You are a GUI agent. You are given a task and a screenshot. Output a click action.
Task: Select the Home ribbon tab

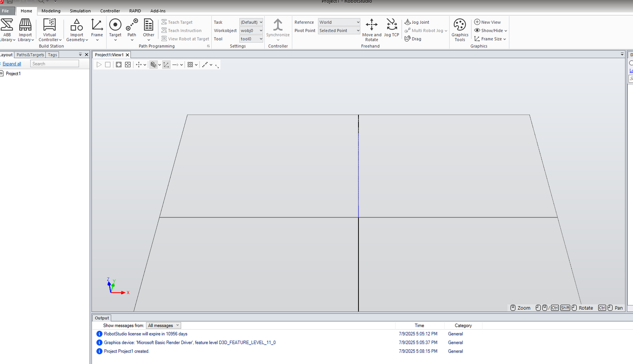point(27,11)
